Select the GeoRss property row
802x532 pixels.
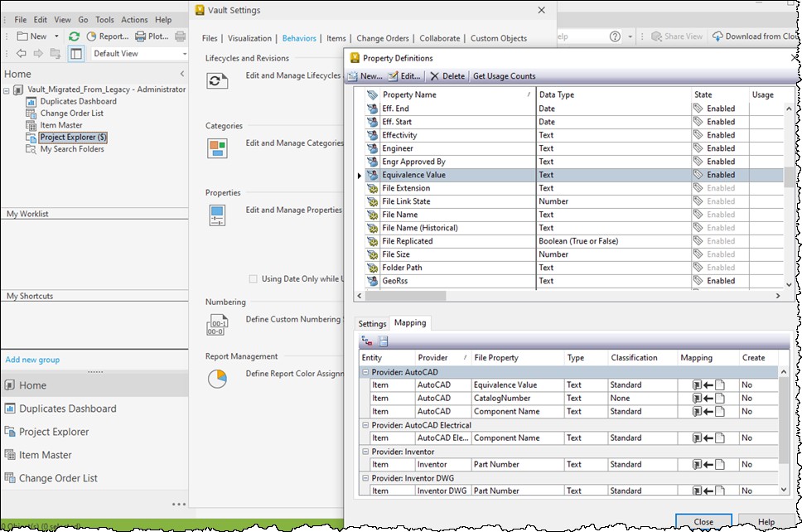tap(574, 281)
